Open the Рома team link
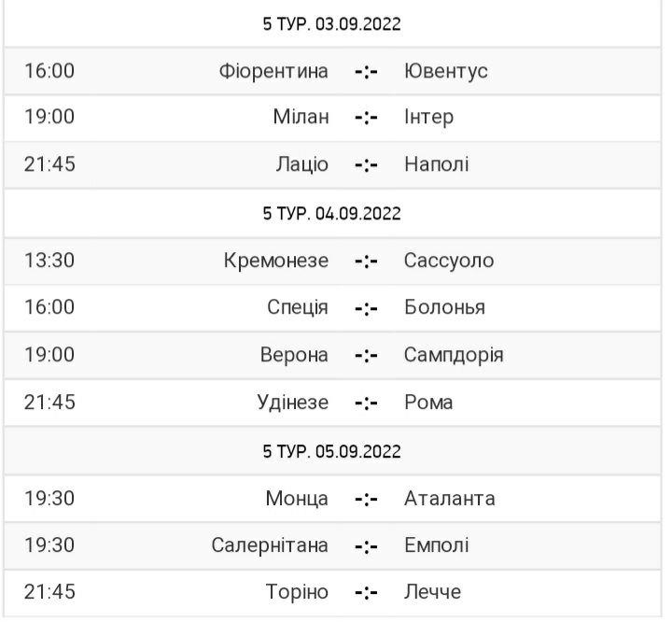This screenshot has height=622, width=672. pyautogui.click(x=428, y=403)
